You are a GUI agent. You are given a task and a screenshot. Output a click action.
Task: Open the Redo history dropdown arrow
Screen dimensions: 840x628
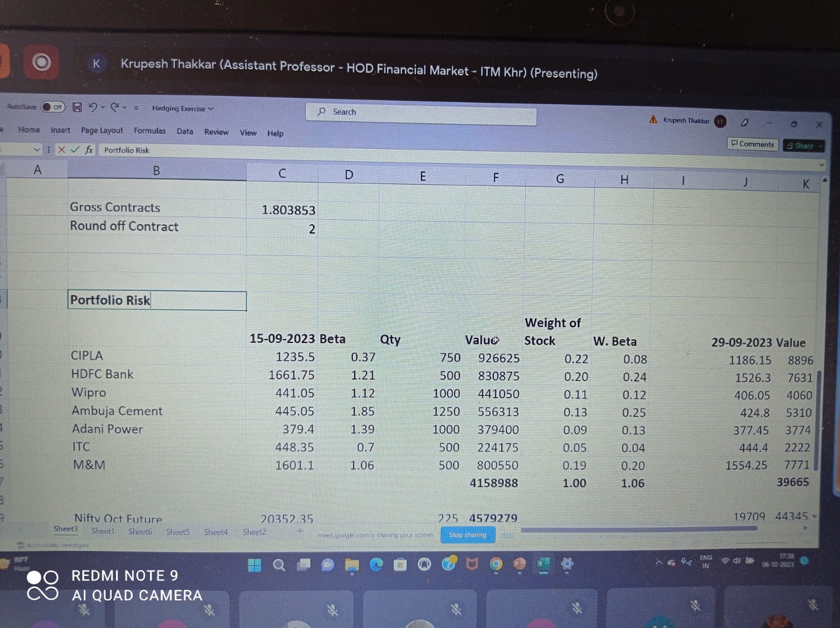click(x=125, y=108)
